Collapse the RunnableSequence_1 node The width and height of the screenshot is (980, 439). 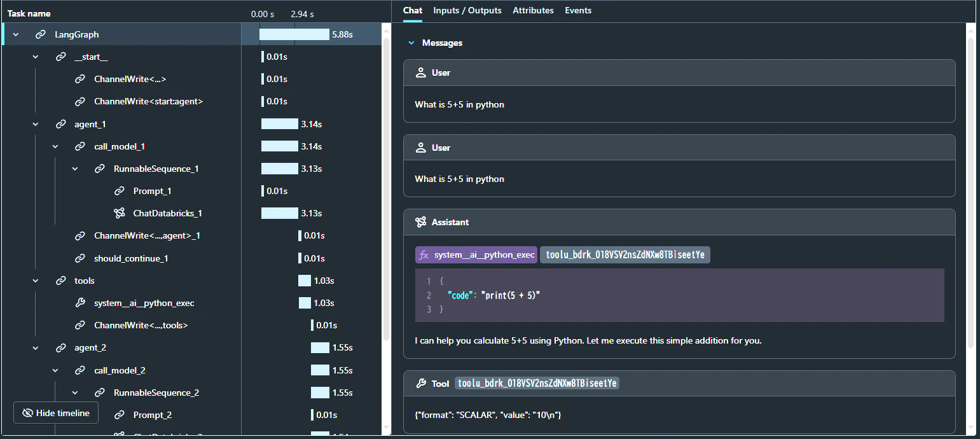pyautogui.click(x=75, y=169)
